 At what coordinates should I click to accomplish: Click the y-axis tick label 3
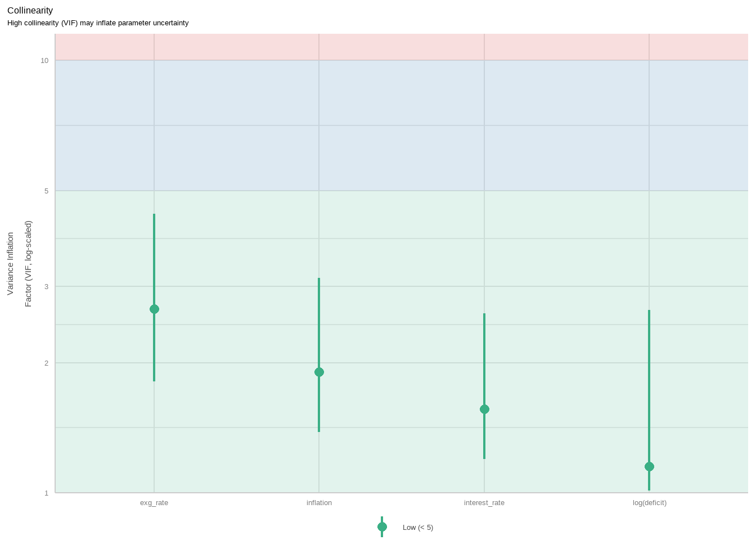pos(46,287)
